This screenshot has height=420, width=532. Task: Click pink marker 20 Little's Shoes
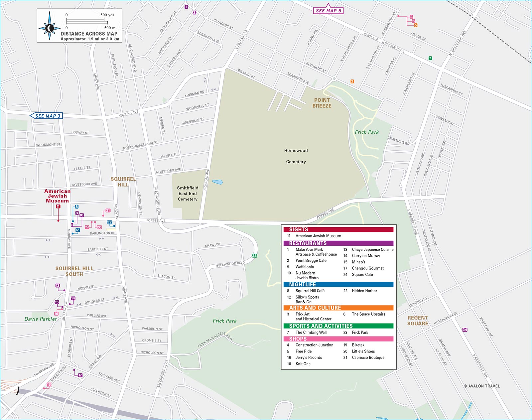(x=99, y=227)
